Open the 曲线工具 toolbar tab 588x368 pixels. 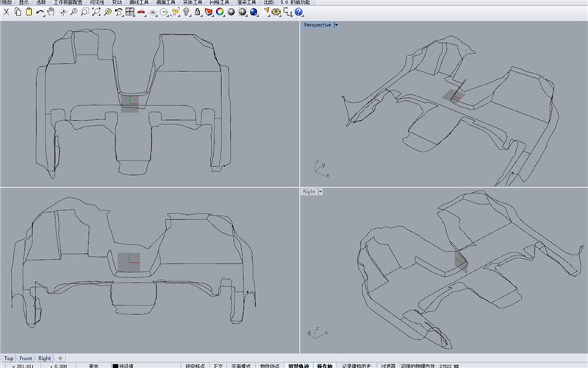(x=138, y=3)
